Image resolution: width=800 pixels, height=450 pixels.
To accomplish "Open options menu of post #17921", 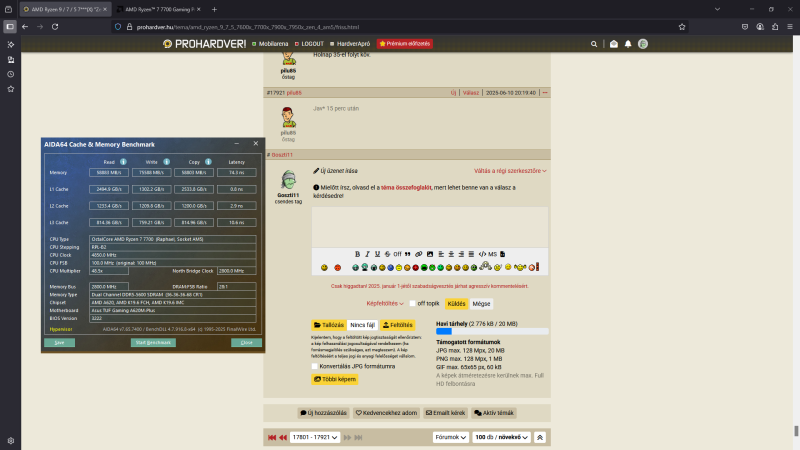I will point(545,93).
